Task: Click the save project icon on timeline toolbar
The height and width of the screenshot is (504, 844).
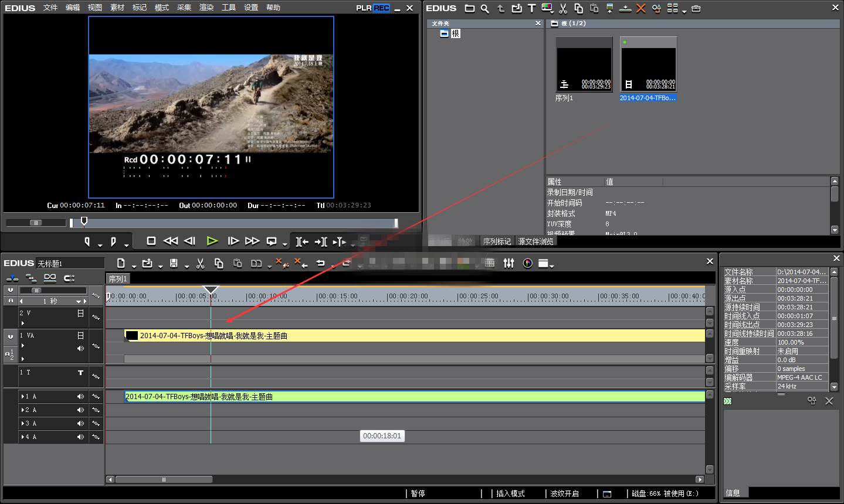Action: point(174,264)
